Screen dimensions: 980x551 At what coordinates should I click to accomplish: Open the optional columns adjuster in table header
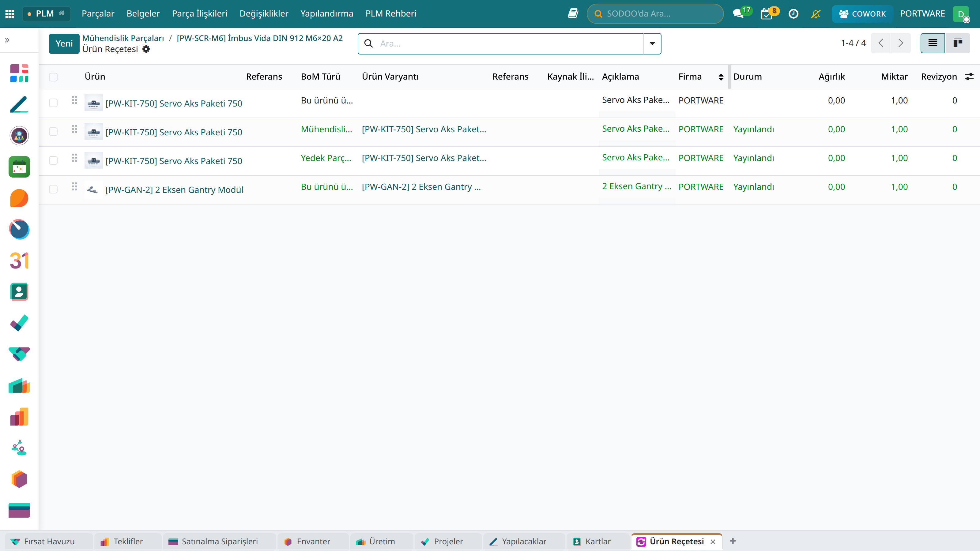969,77
